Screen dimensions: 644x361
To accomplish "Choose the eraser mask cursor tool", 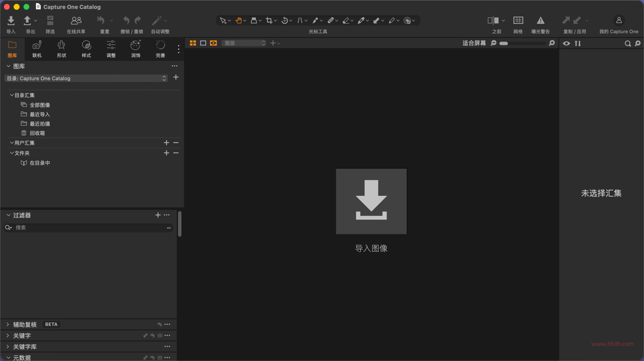I will (x=346, y=20).
